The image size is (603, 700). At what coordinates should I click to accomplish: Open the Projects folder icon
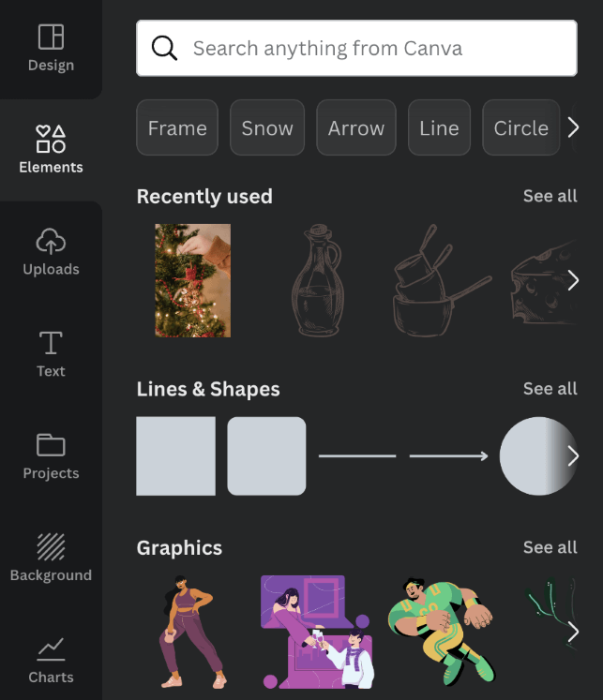[51, 444]
